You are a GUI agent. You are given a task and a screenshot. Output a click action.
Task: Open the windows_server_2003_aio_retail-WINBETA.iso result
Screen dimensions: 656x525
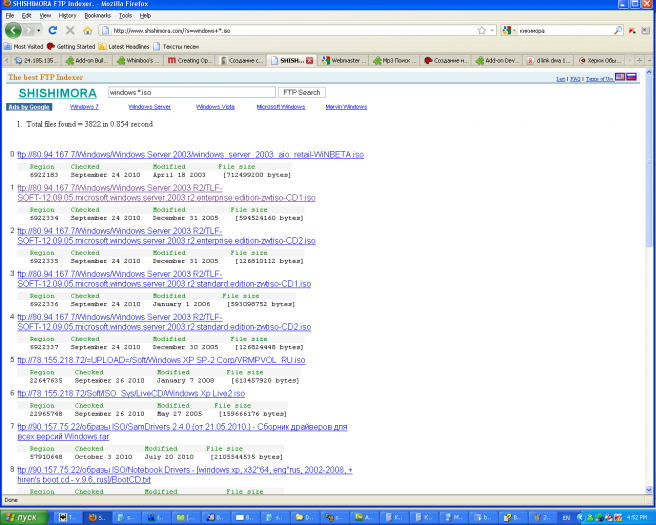190,154
